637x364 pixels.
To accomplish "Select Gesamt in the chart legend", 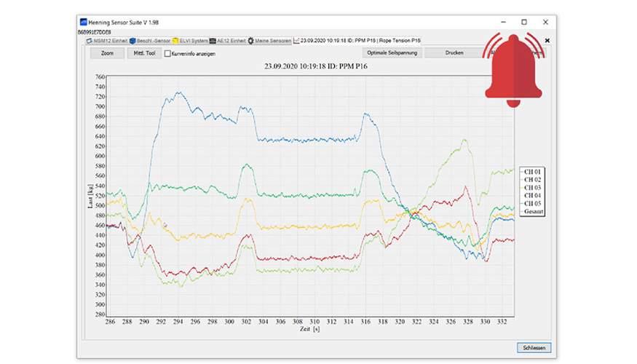I will pos(534,211).
